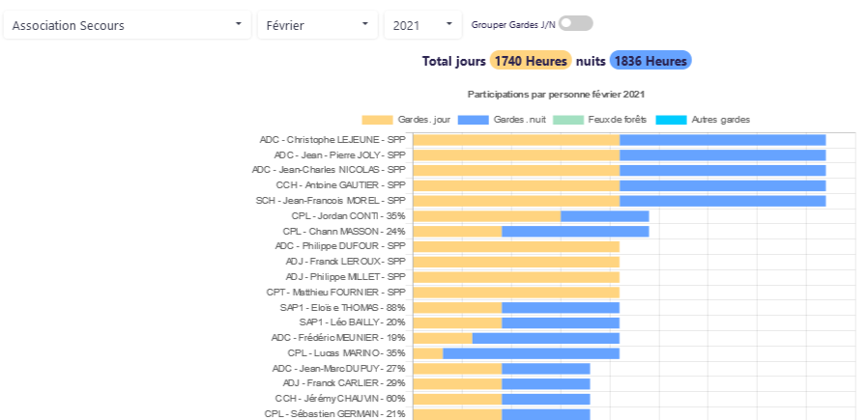Screen dimensions: 868x420
Task: Click Chann MASSON blue night bar
Action: point(575,232)
